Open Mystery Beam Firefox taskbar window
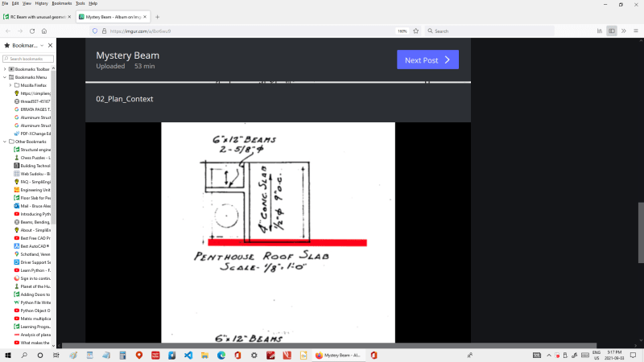Viewport: 644px width, 362px height. 338,356
